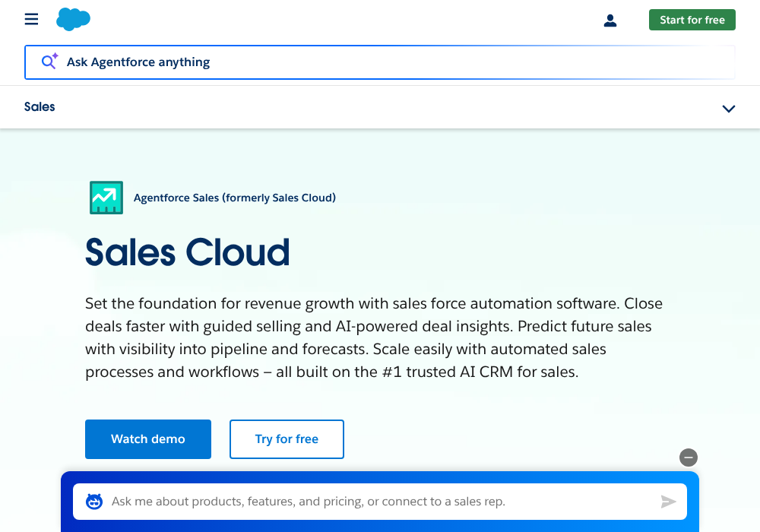Click the Sales Cloud page heading
Image resolution: width=760 pixels, height=532 pixels.
(x=187, y=252)
